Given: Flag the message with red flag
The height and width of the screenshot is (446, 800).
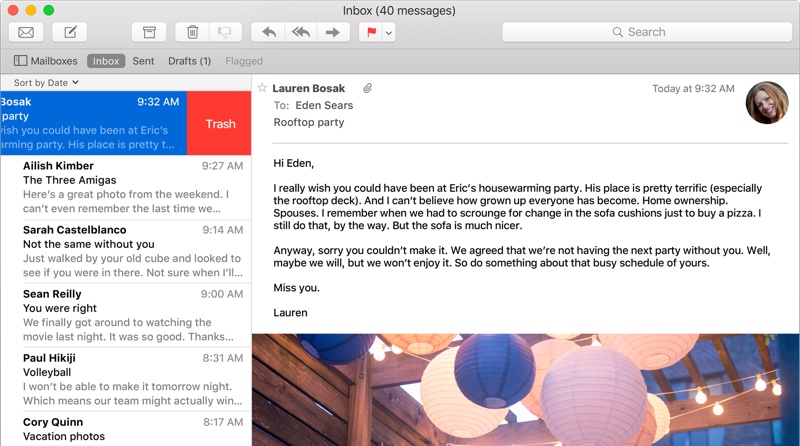Looking at the screenshot, I should 371,33.
